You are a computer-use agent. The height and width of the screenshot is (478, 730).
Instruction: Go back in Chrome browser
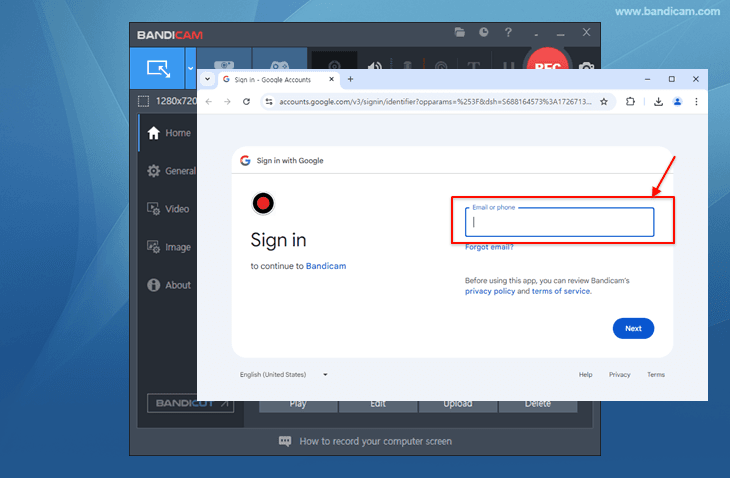pos(209,101)
